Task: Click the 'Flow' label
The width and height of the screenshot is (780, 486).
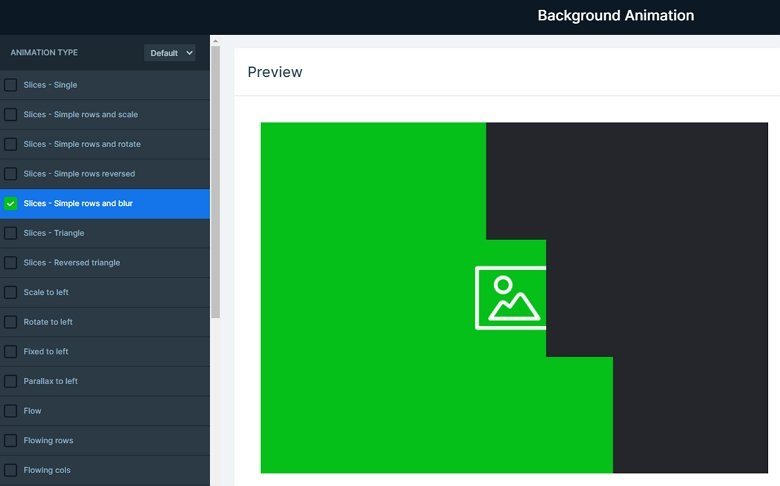Action: [32, 411]
